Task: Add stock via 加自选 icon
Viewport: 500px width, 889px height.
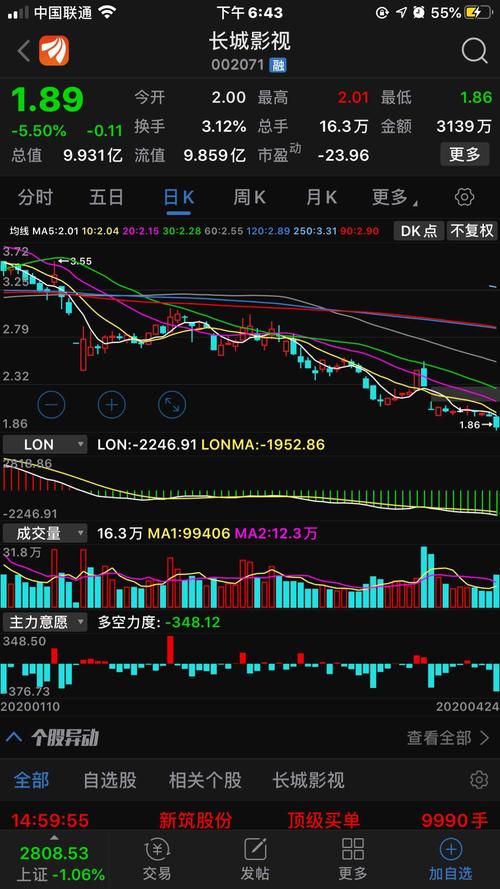Action: point(451,859)
